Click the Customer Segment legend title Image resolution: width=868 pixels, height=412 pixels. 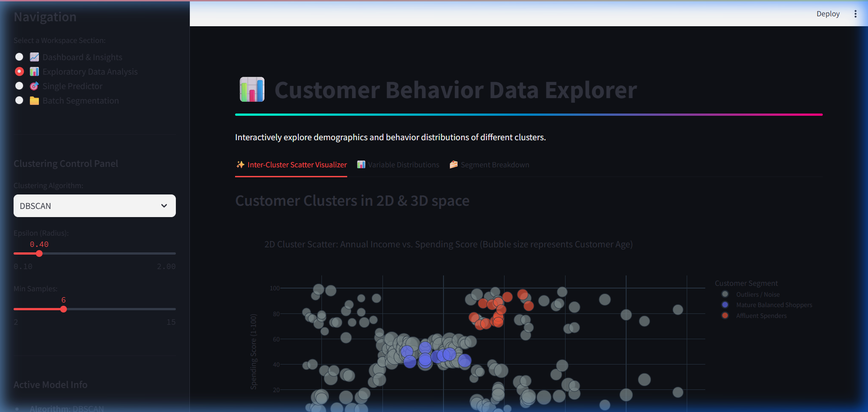click(x=746, y=283)
